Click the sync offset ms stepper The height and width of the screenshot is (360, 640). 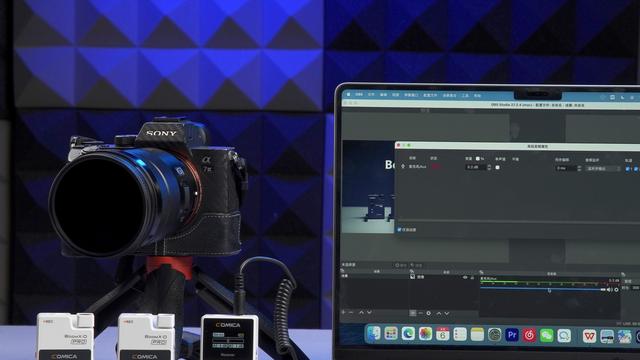click(x=579, y=168)
